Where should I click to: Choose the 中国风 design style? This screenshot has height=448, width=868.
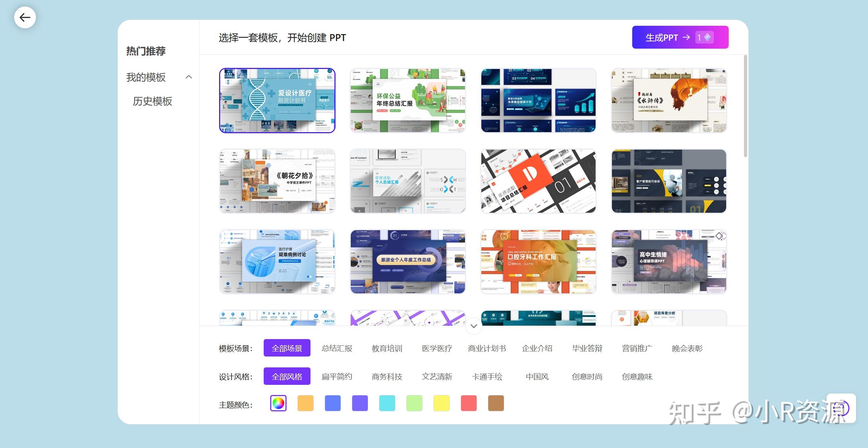[x=537, y=376]
